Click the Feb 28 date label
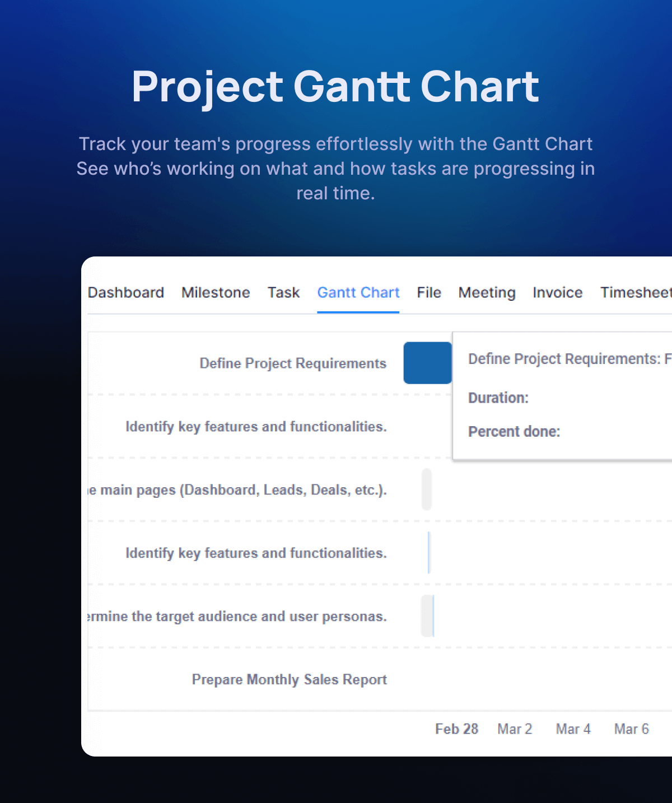 456,729
